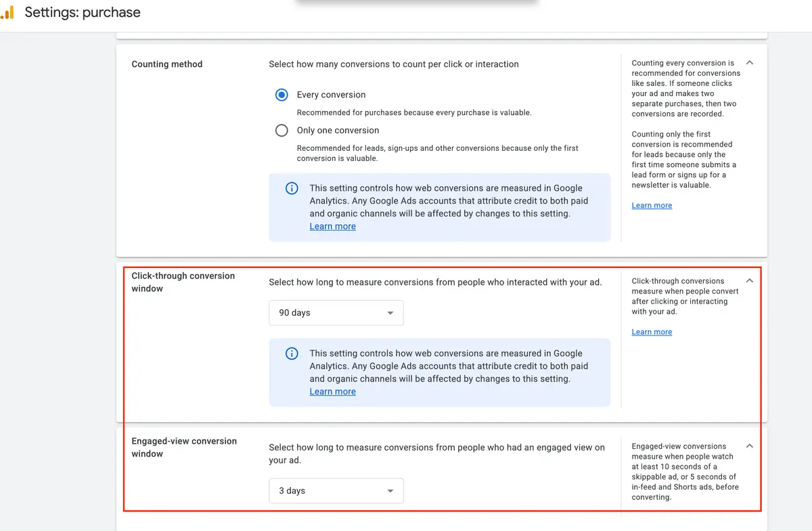This screenshot has width=812, height=531.
Task: Select the Every conversion radio button
Action: 281,95
